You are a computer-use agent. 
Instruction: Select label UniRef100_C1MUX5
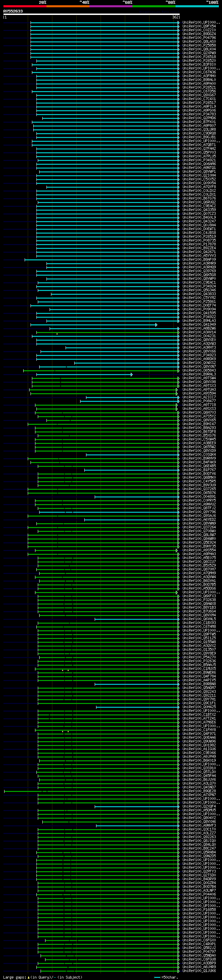tap(199, 669)
